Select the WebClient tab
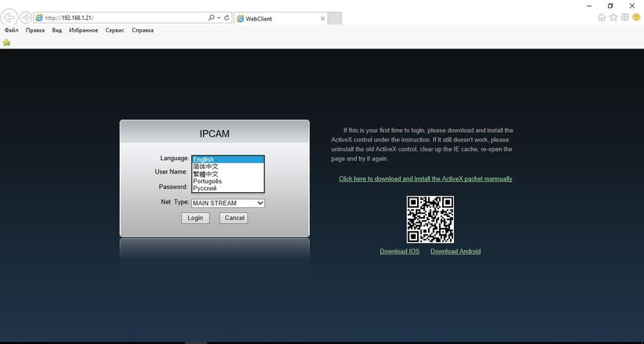Screen dimensions: 644x344 pyautogui.click(x=281, y=18)
